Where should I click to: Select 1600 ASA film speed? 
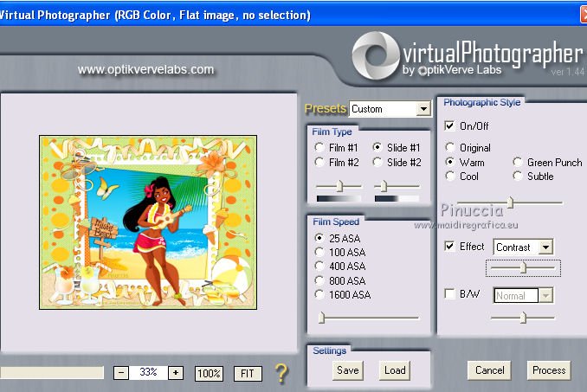319,294
